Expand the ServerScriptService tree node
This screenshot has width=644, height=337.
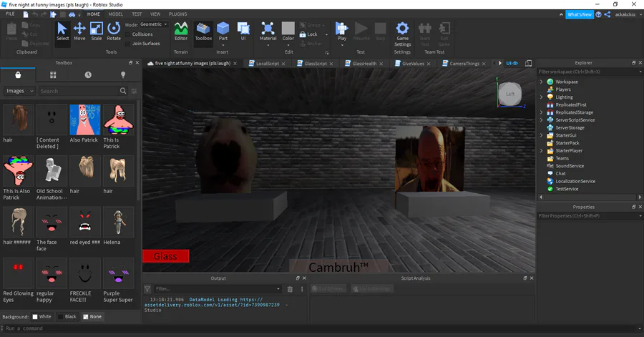[542, 120]
